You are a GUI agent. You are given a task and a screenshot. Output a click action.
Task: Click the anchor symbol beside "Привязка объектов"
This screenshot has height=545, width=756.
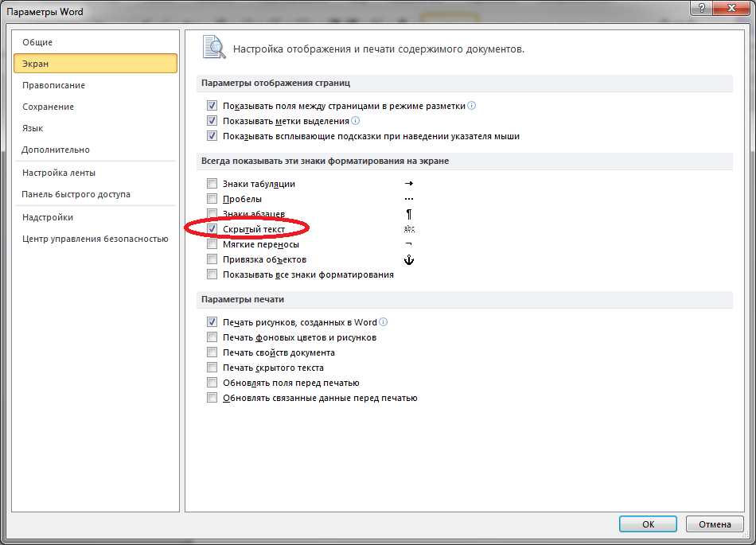(409, 260)
